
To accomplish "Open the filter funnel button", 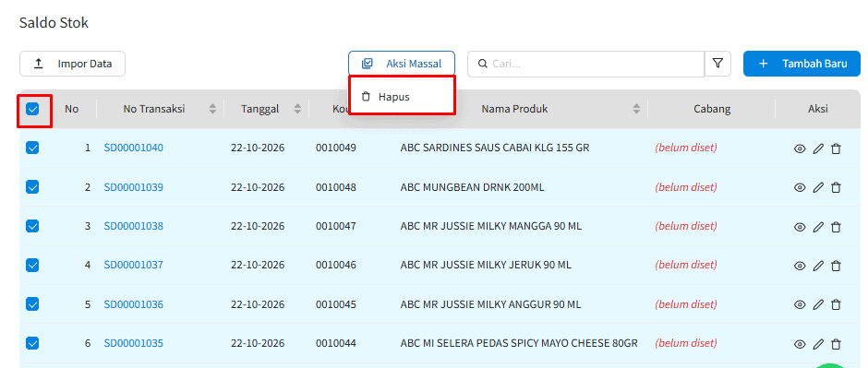I will click(718, 64).
